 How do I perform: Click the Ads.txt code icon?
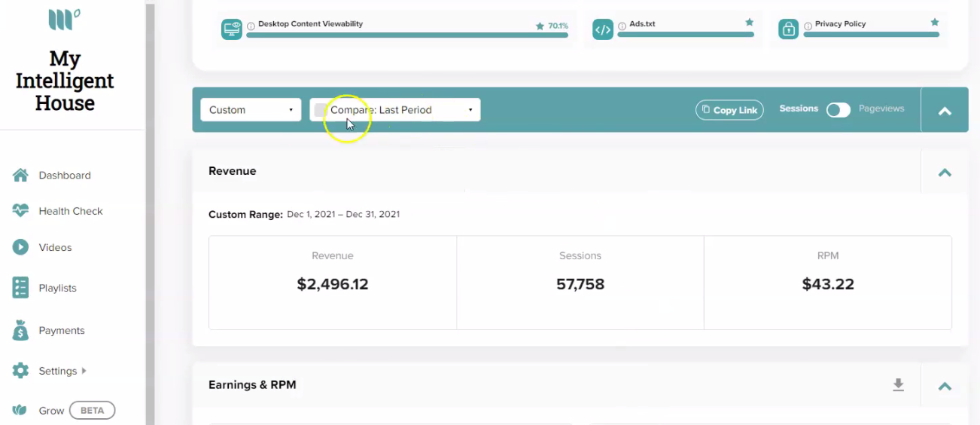click(x=603, y=29)
